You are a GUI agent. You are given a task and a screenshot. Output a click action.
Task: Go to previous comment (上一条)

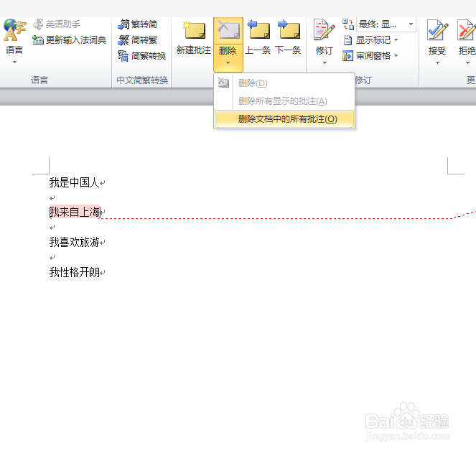click(258, 37)
